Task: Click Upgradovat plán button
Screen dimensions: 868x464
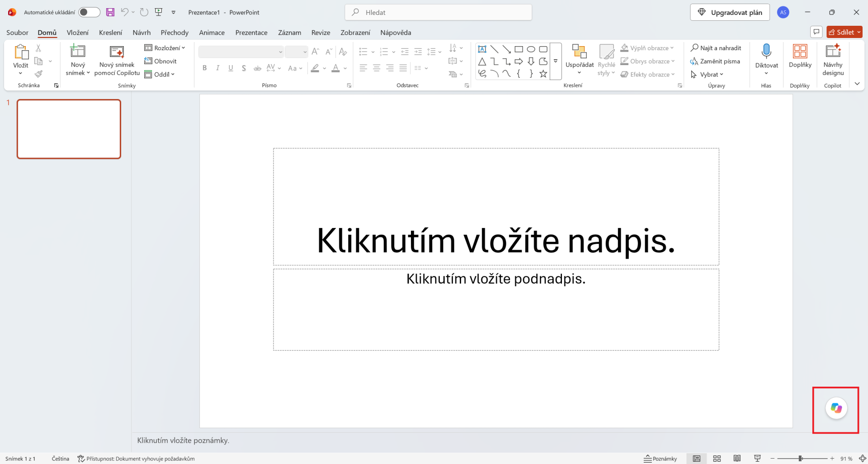Action: [x=730, y=12]
